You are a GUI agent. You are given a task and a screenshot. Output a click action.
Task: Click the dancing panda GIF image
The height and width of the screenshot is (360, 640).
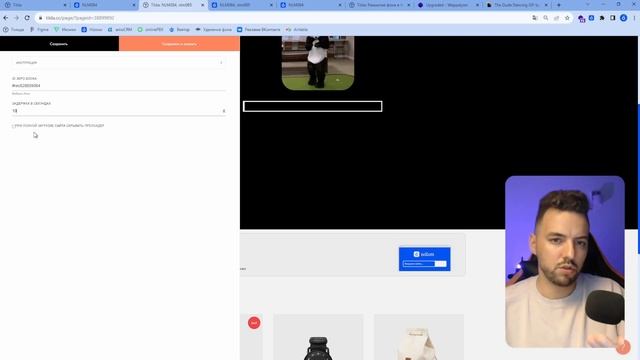point(318,62)
